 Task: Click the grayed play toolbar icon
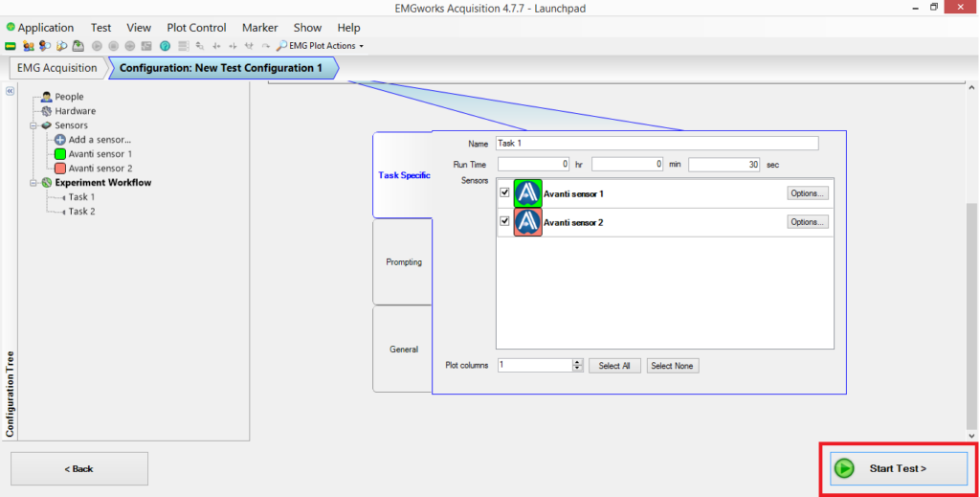(97, 46)
